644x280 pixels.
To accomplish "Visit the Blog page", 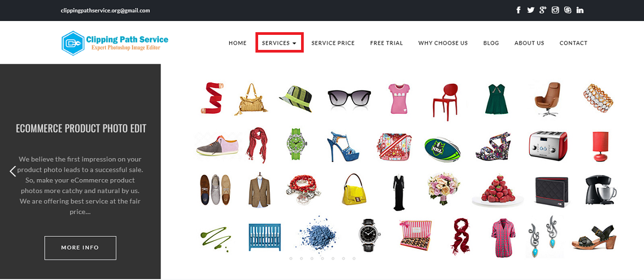I will [491, 43].
